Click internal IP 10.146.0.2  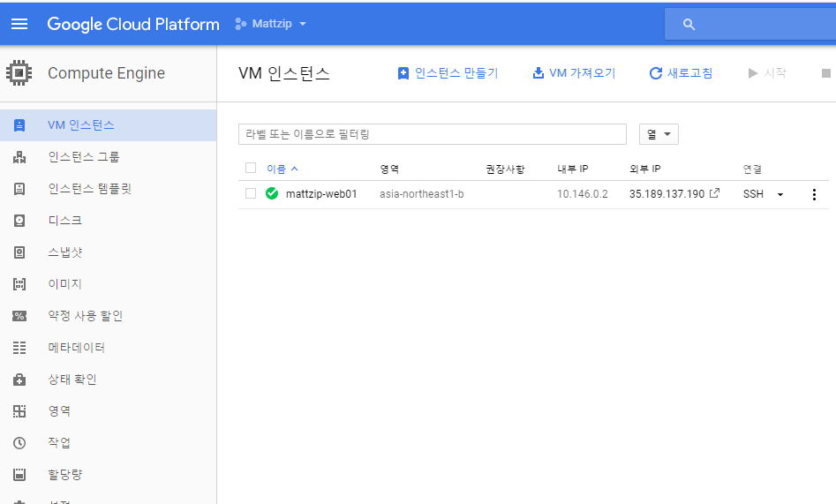pyautogui.click(x=583, y=194)
